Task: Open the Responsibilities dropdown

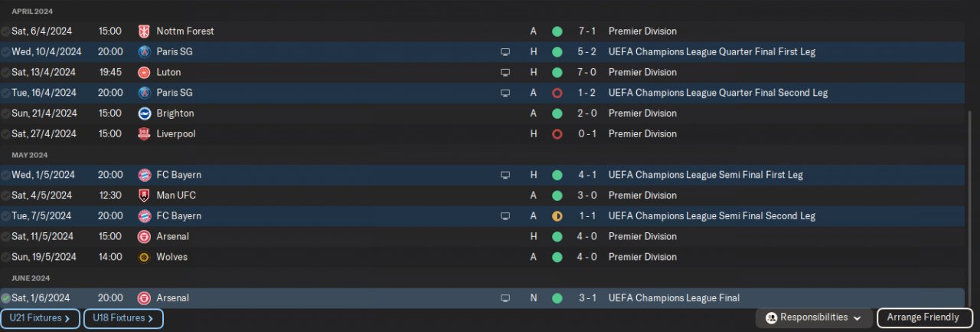Action: [x=813, y=317]
